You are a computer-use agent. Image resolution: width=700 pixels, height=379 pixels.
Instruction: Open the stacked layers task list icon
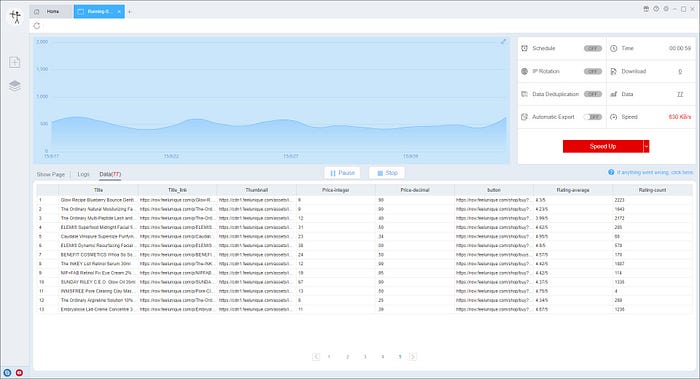(15, 86)
